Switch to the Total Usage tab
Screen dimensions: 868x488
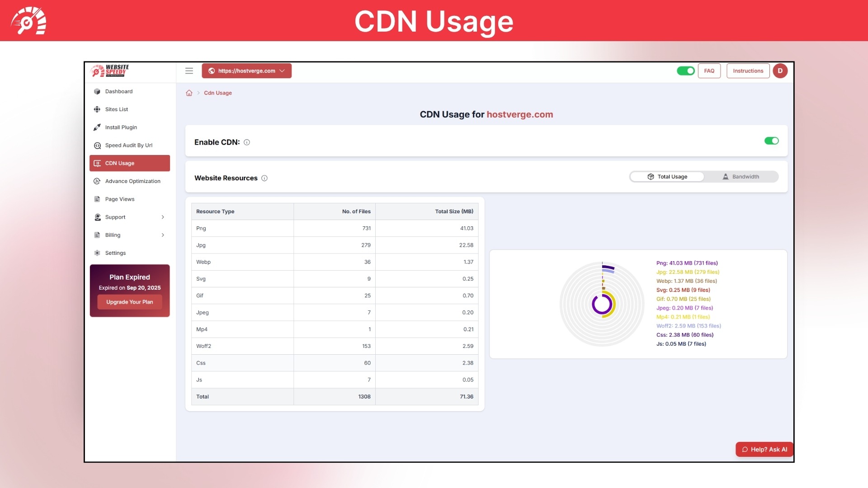tap(667, 177)
